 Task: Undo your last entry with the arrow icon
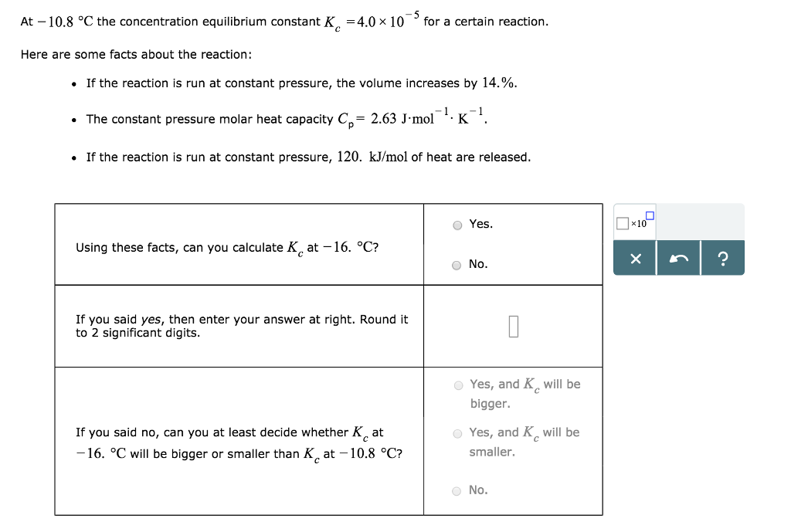point(678,258)
